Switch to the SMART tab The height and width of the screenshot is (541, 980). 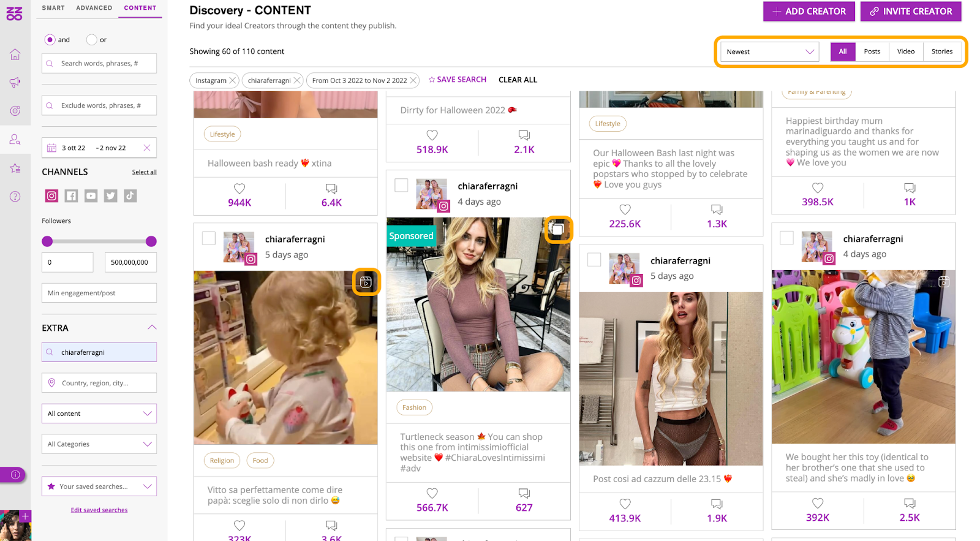(x=53, y=8)
